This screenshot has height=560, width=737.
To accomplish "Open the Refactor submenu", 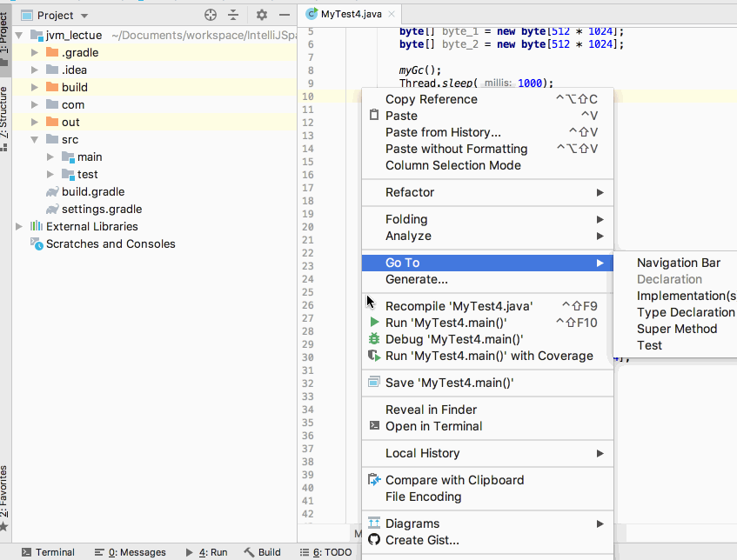I will point(487,192).
